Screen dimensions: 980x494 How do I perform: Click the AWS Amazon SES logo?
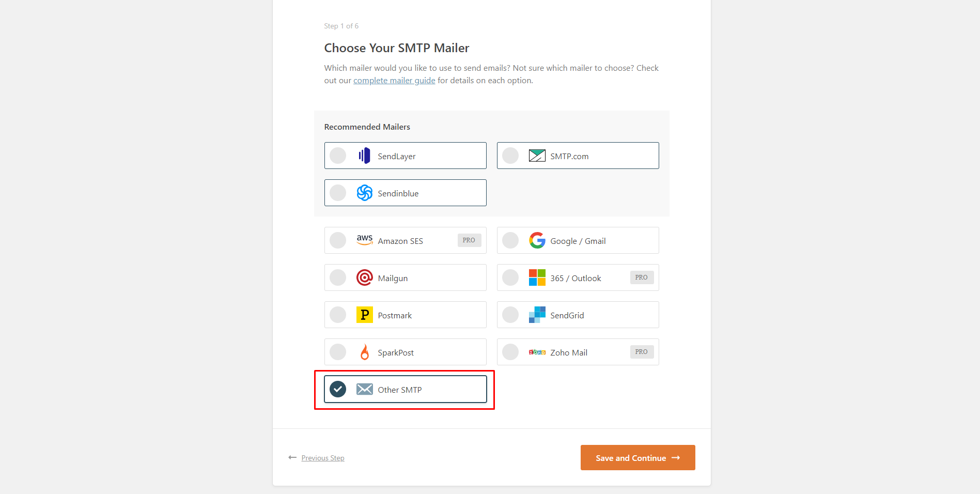[x=365, y=240]
